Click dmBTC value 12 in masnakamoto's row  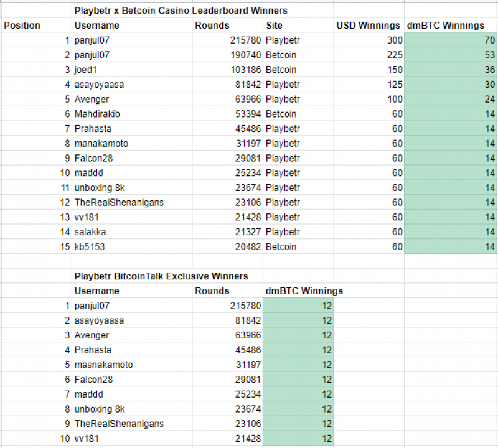click(x=298, y=365)
